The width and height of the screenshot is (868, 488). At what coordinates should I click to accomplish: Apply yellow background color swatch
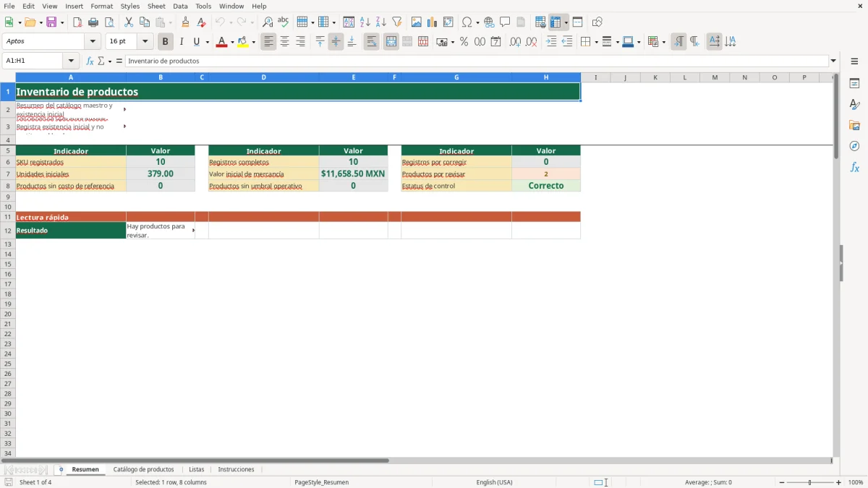point(243,42)
